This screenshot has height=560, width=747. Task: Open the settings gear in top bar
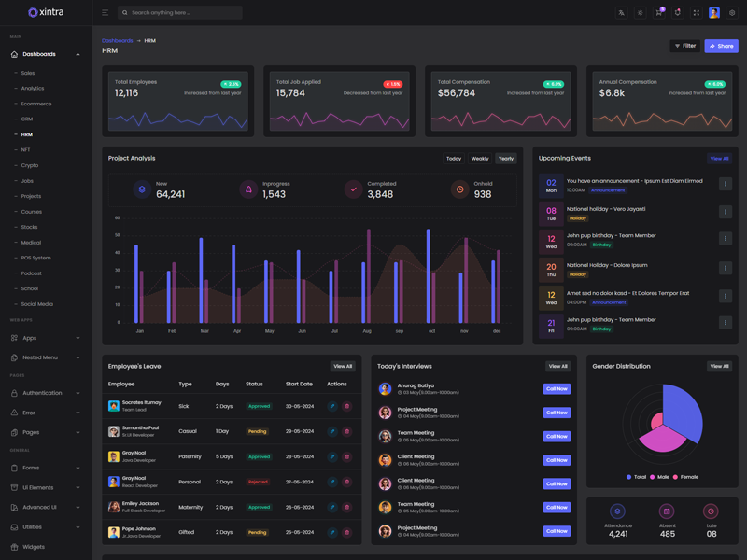[x=732, y=13]
